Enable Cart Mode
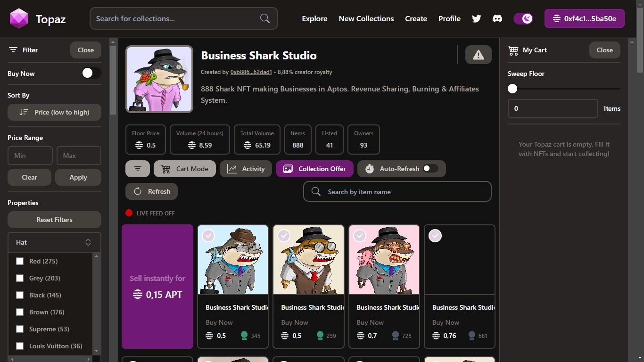This screenshot has width=644, height=362. (x=185, y=169)
